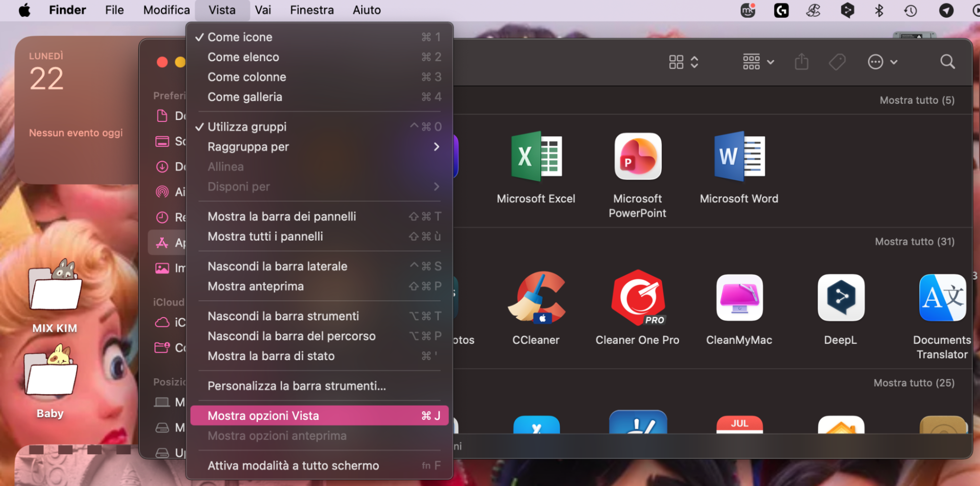Open the Apple menu

click(25, 10)
